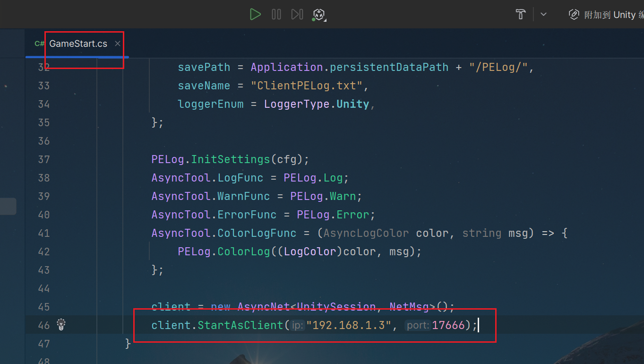Viewport: 644px width, 364px height.
Task: Expand the dropdown arrow beside hammer icon
Action: click(x=543, y=15)
